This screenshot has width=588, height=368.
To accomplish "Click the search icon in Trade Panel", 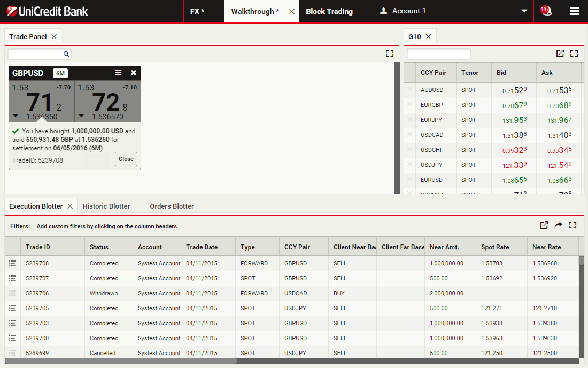I will click(66, 54).
